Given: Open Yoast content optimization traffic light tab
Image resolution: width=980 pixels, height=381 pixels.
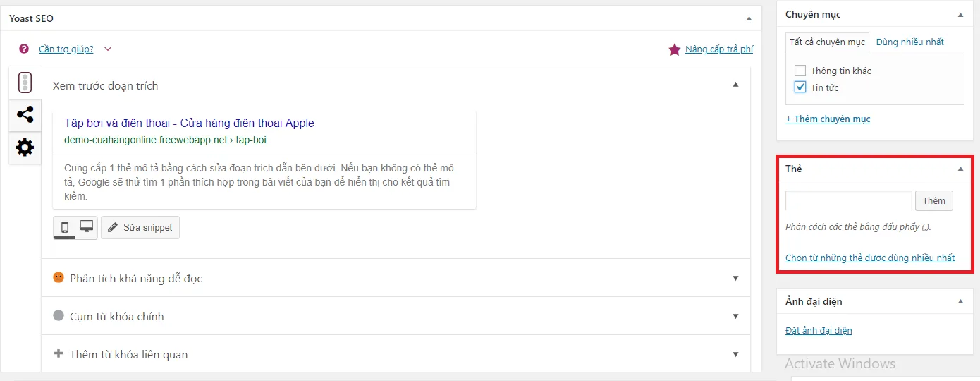Looking at the screenshot, I should [x=25, y=83].
